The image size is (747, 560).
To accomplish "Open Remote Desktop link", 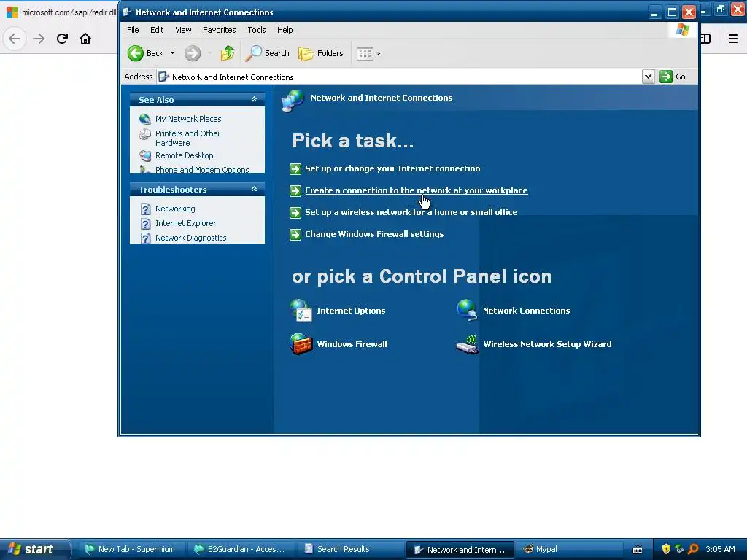I will point(184,155).
